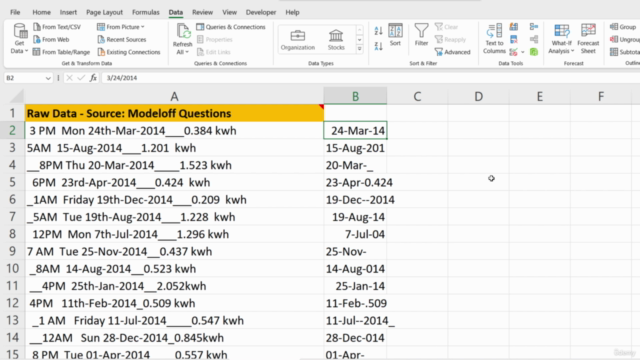Click From Table/Range button
The width and height of the screenshot is (640, 360).
click(61, 52)
